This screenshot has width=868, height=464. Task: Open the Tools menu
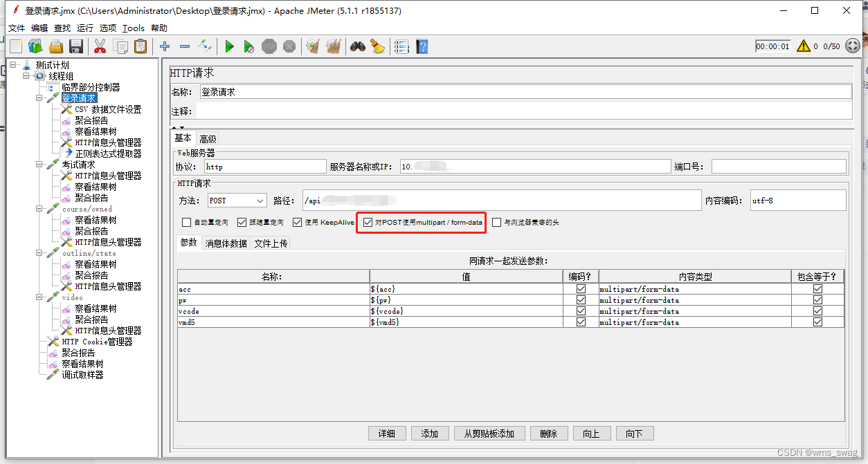(134, 28)
